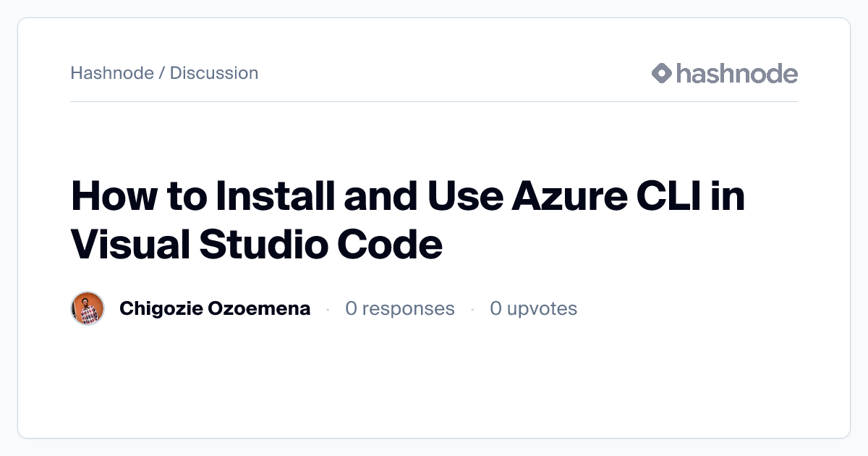Click the horizontal divider under the header

pyautogui.click(x=434, y=102)
